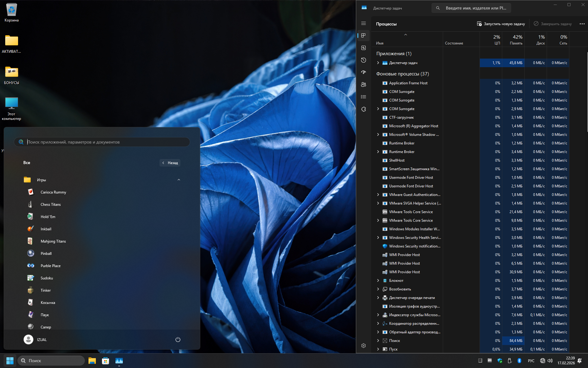The image size is (588, 368).
Task: Launch Chess Titans from the games list
Action: click(51, 205)
